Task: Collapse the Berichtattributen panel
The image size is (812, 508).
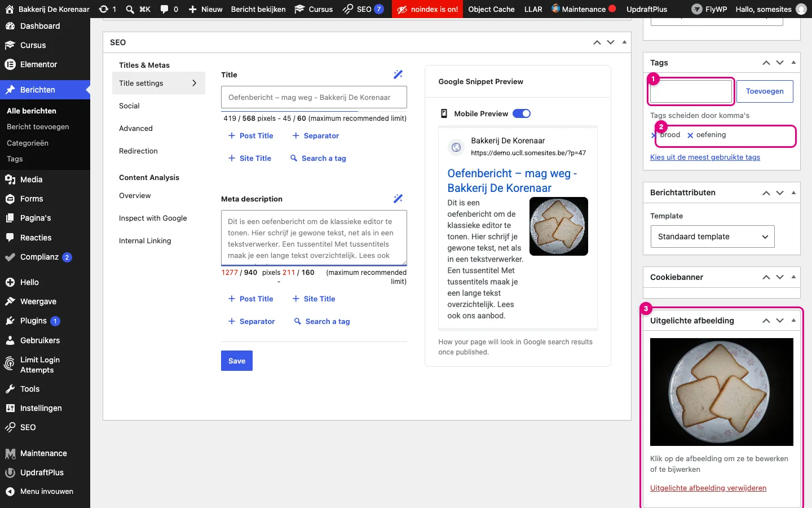Action: (793, 192)
